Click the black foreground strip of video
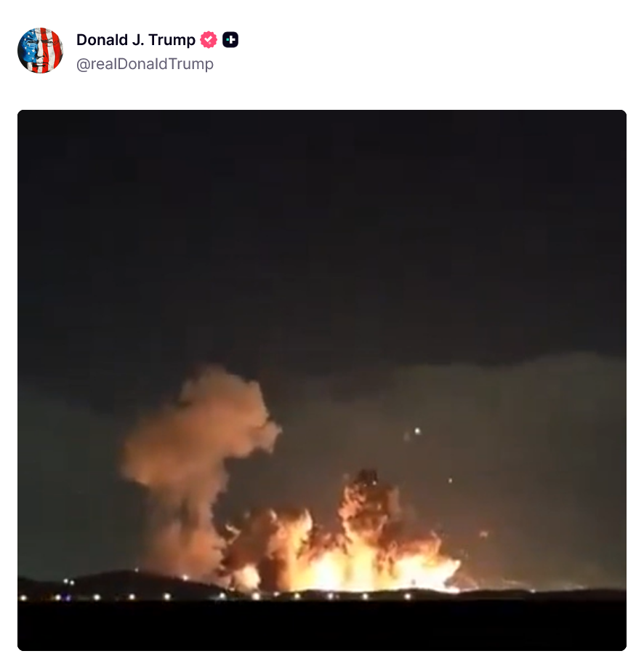Screen dimensions: 644x659 pyautogui.click(x=322, y=626)
